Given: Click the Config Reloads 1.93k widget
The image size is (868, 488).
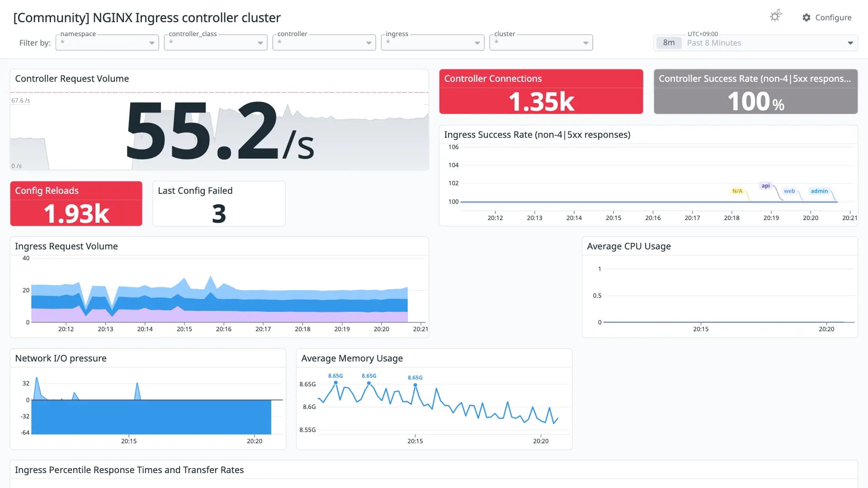Looking at the screenshot, I should point(76,204).
